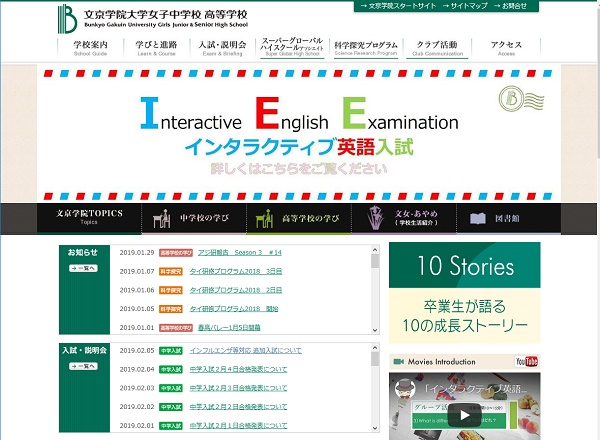The width and height of the screenshot is (600, 440).
Task: Click the 図書館 book icon
Action: click(478, 219)
